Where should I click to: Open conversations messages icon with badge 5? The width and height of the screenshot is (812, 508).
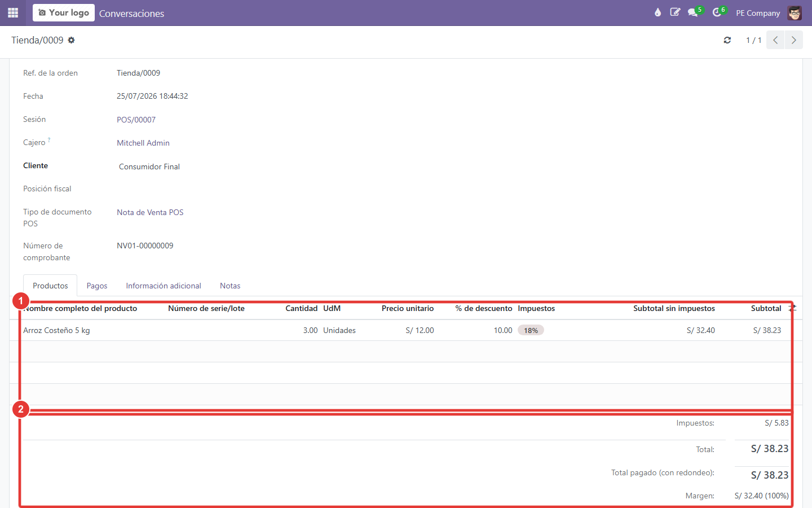694,12
